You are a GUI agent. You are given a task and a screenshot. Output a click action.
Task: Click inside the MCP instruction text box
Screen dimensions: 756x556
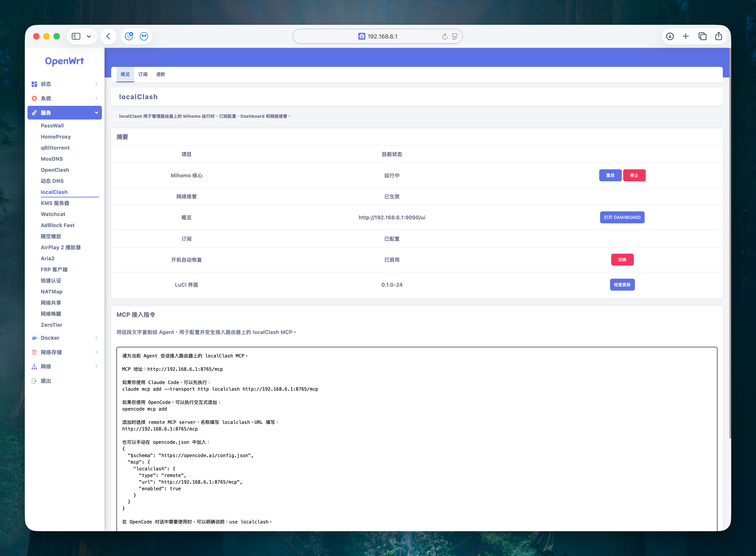(x=417, y=439)
